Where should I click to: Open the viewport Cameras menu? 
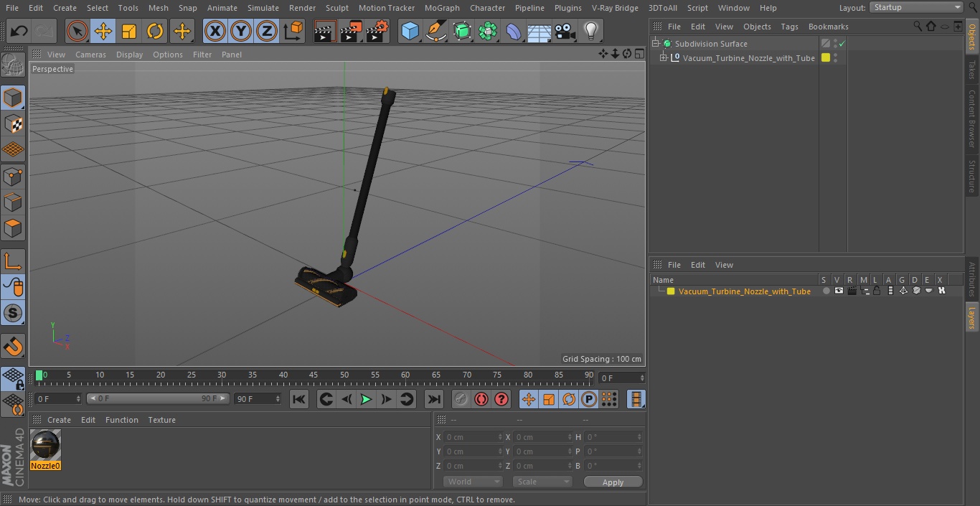[90, 55]
